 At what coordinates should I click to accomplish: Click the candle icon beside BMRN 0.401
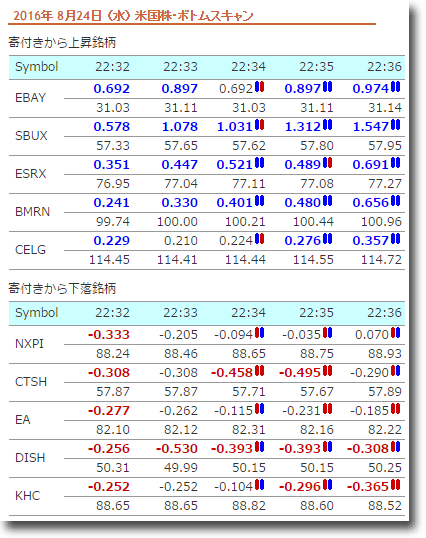click(259, 201)
